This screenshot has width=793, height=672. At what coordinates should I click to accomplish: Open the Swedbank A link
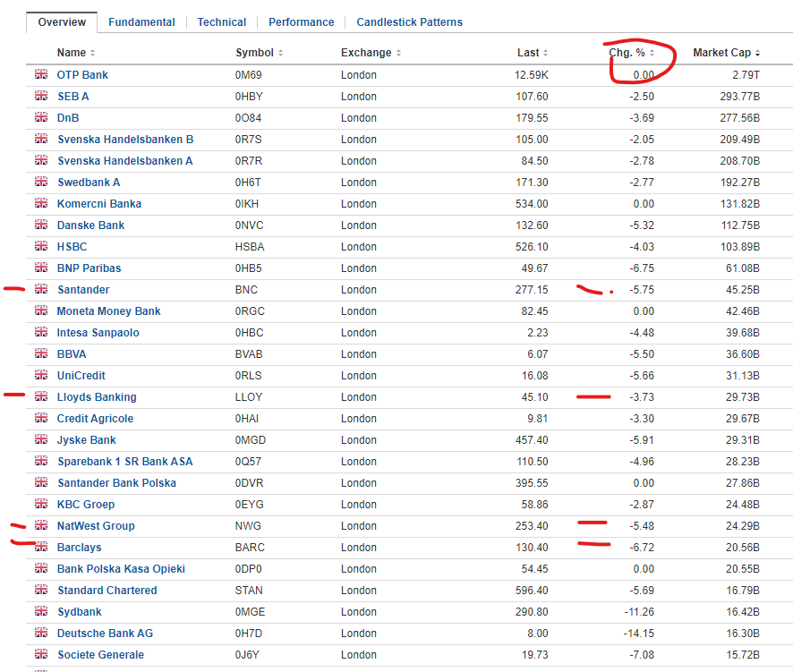[x=89, y=183]
